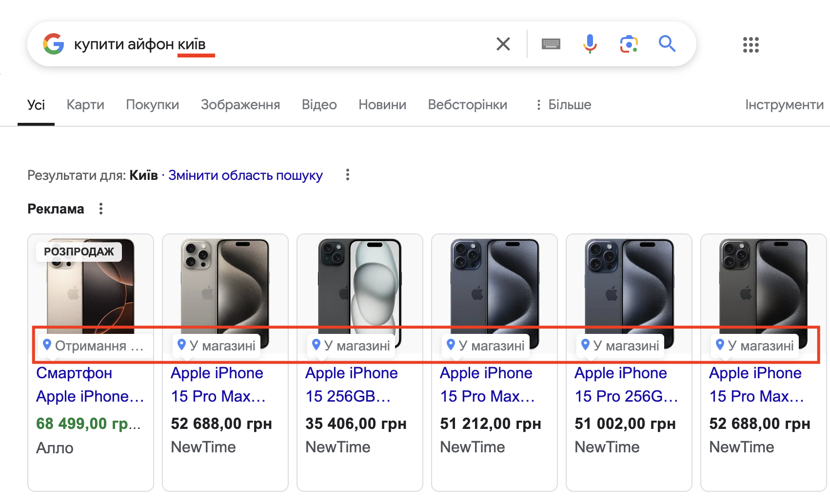The image size is (830, 504).
Task: Click Змінити область пошуку link
Action: coord(246,175)
